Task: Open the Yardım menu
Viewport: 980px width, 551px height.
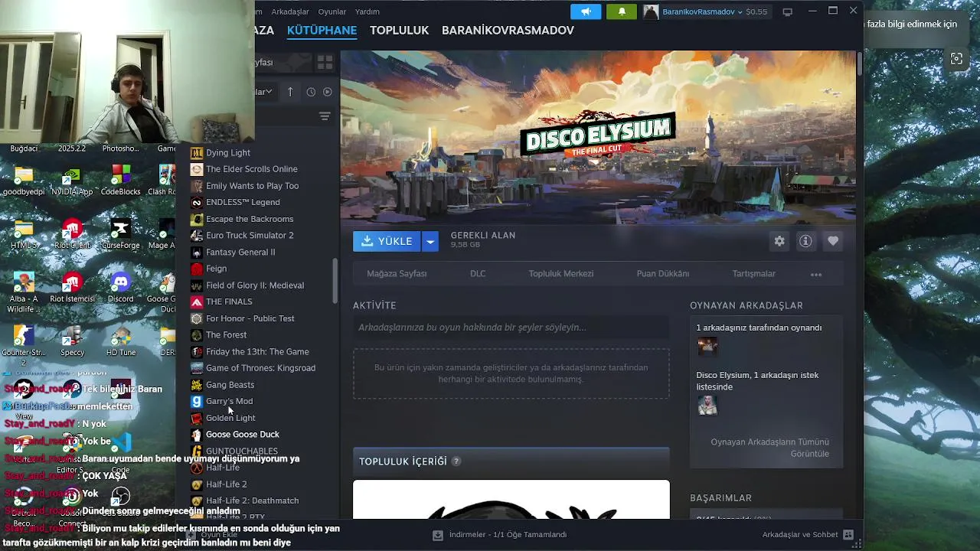Action: point(367,11)
